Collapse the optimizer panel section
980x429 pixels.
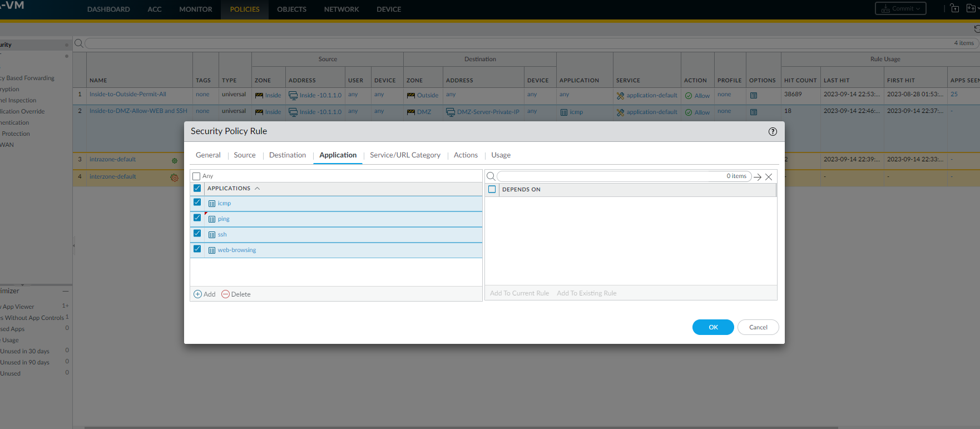[x=66, y=291]
